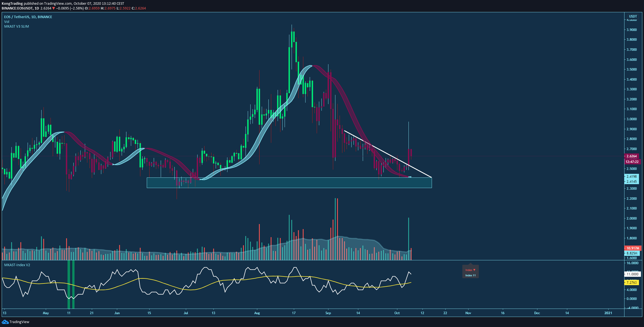The height and width of the screenshot is (327, 644).
Task: Click the 16.0000 index axis label
Action: 632,263
